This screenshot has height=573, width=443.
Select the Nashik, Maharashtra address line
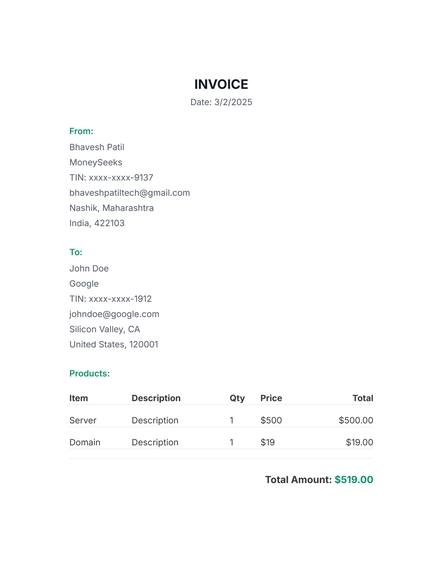pos(111,208)
